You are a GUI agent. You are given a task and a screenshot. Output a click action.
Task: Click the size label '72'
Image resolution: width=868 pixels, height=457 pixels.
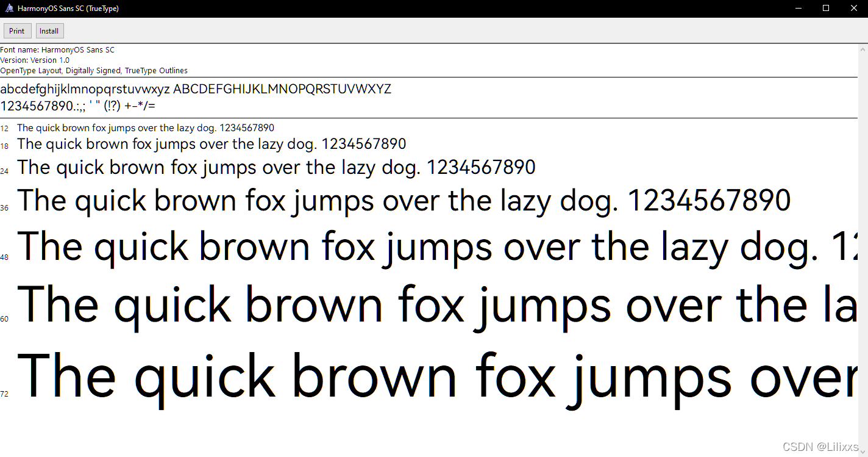click(x=5, y=394)
